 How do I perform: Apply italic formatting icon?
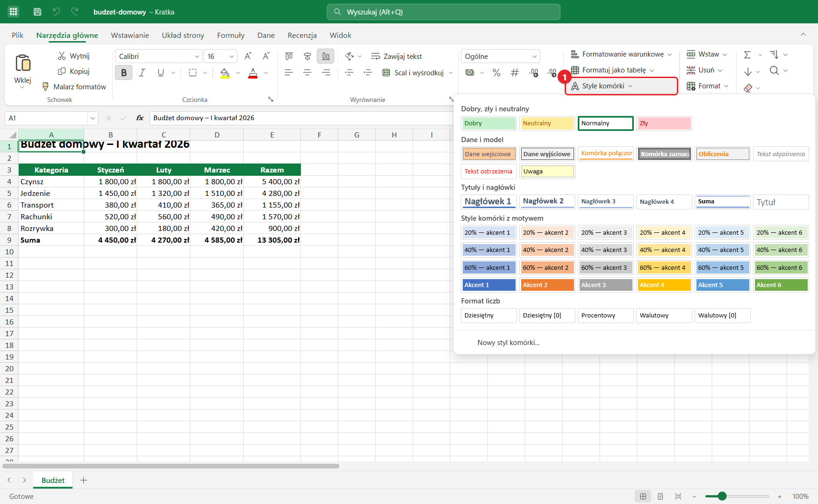142,72
